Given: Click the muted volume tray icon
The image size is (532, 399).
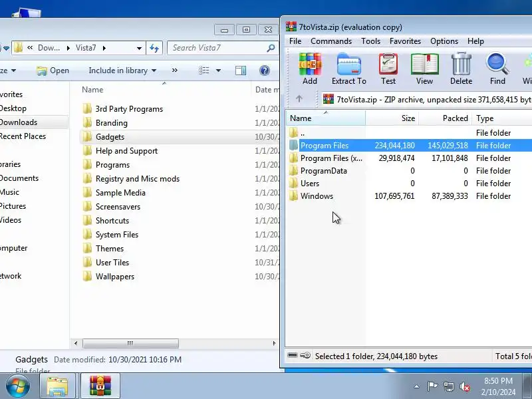Looking at the screenshot, I should pyautogui.click(x=464, y=386).
